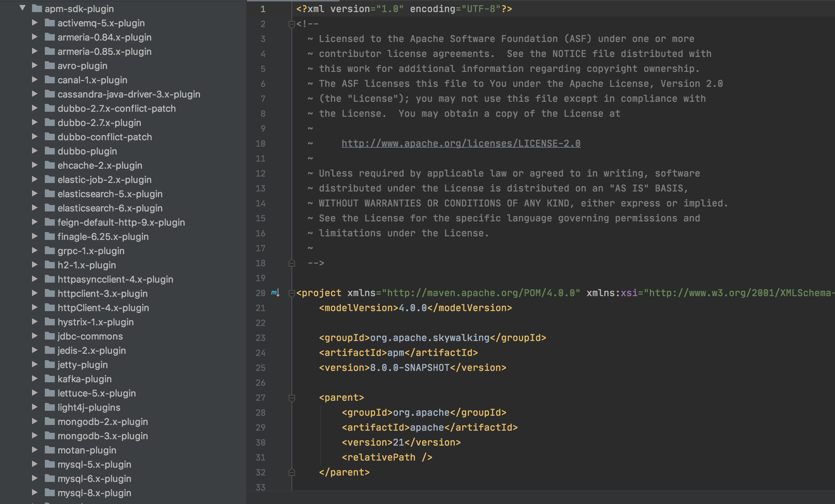The image size is (835, 504).
Task: Fold the project tag at line 20
Action: [292, 293]
